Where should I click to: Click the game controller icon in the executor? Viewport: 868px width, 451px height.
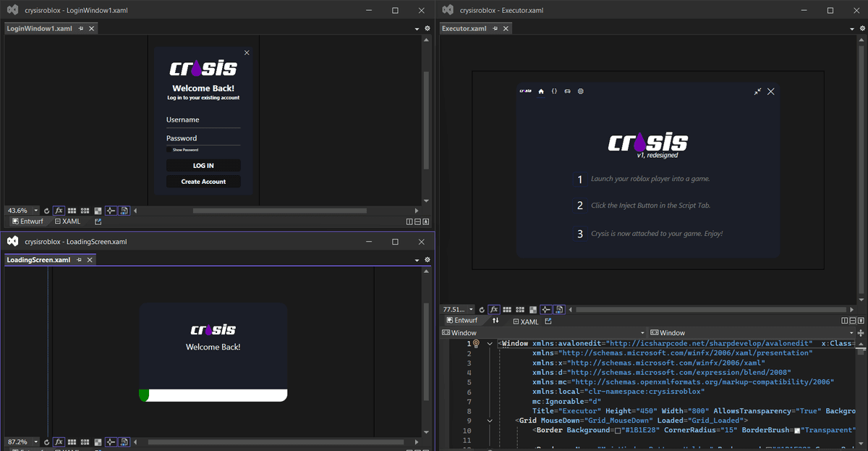click(x=567, y=91)
